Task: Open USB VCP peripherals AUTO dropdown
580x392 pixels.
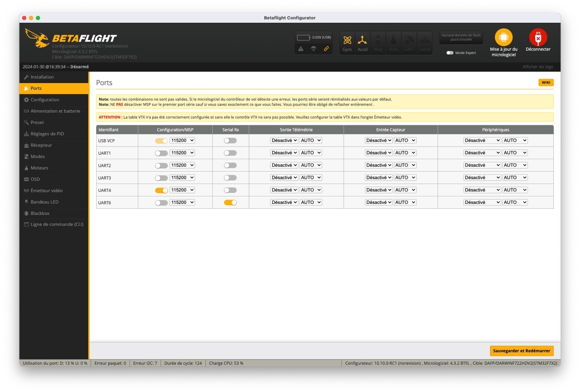Action: pyautogui.click(x=515, y=141)
